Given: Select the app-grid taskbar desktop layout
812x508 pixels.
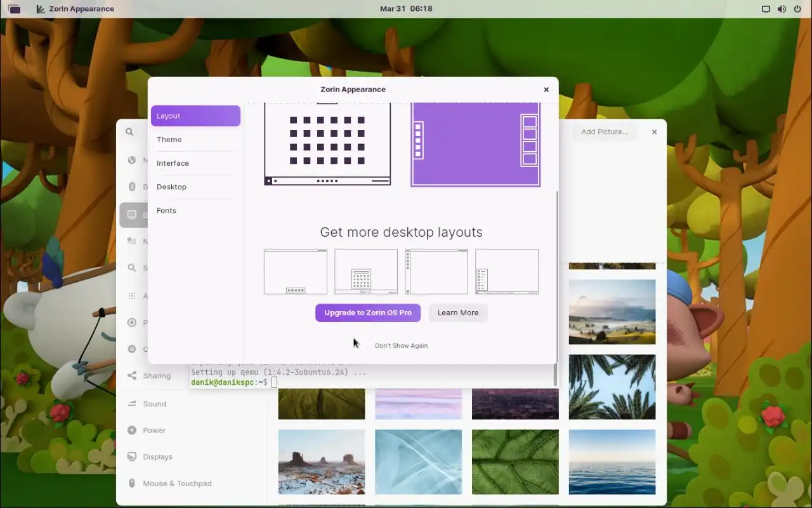Looking at the screenshot, I should click(x=327, y=144).
